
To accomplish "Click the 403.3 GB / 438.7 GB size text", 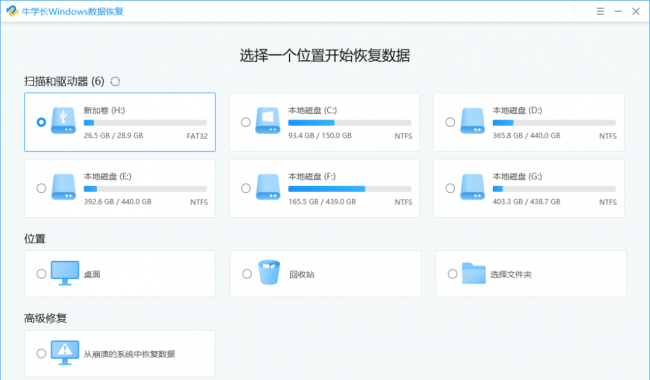I will (526, 202).
